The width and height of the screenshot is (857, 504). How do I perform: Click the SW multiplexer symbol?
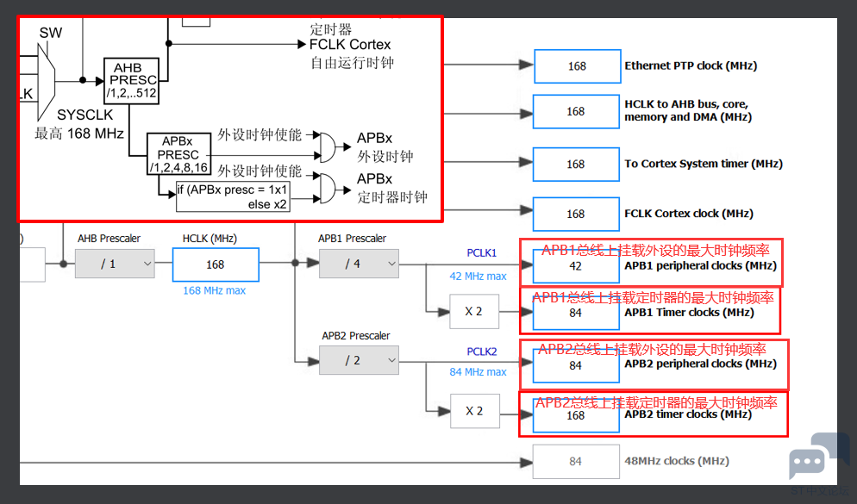[46, 82]
